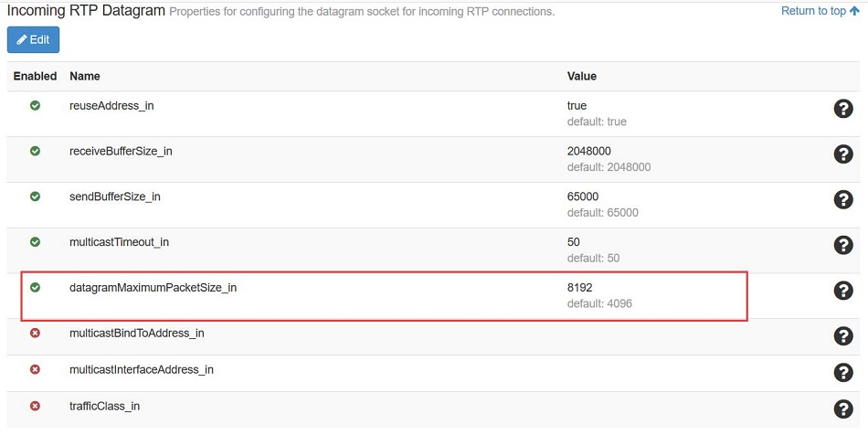Open help for sendBufferSize_in property
The width and height of the screenshot is (868, 435).
tap(843, 200)
